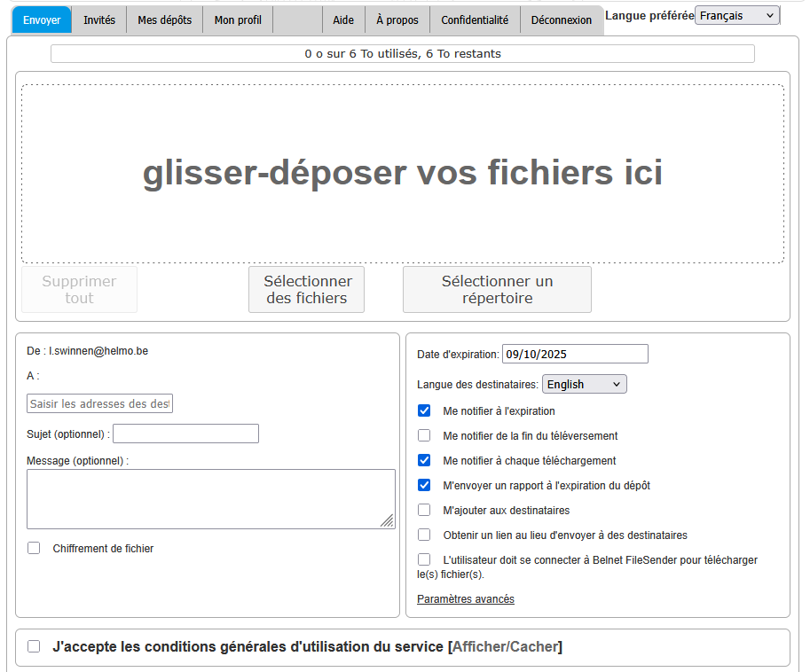Click Sélectionner des fichiers button
Screen dimensions: 810x672
point(307,290)
